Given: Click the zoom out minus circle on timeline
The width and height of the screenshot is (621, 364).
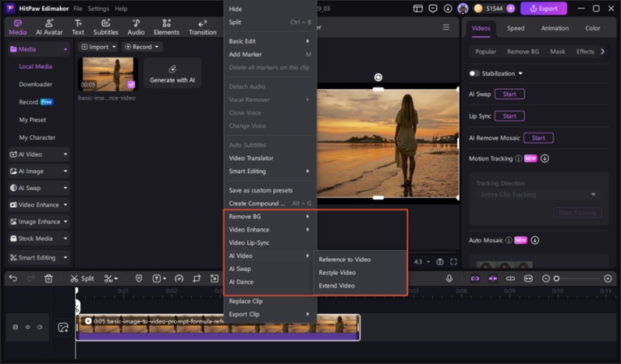Looking at the screenshot, I should click(546, 278).
